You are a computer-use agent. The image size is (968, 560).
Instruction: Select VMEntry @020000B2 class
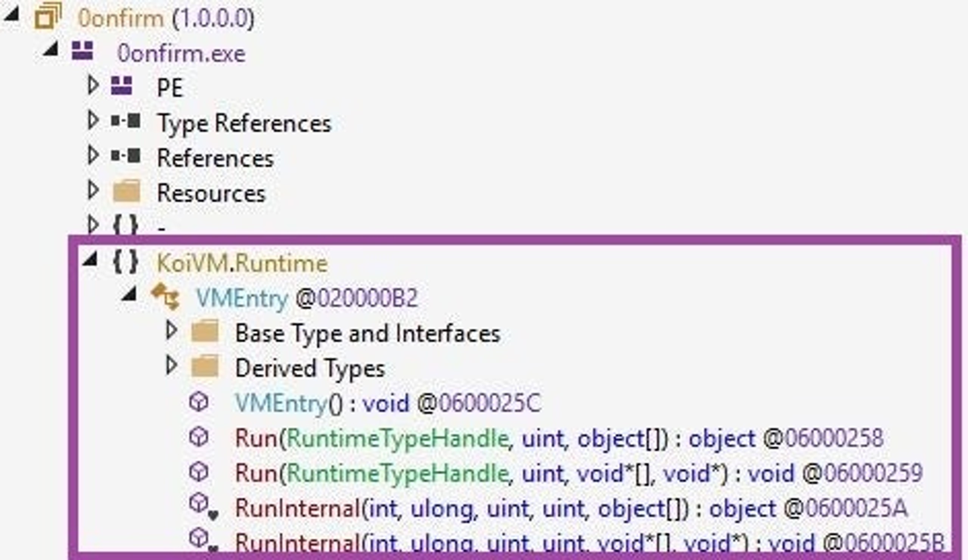pos(307,298)
